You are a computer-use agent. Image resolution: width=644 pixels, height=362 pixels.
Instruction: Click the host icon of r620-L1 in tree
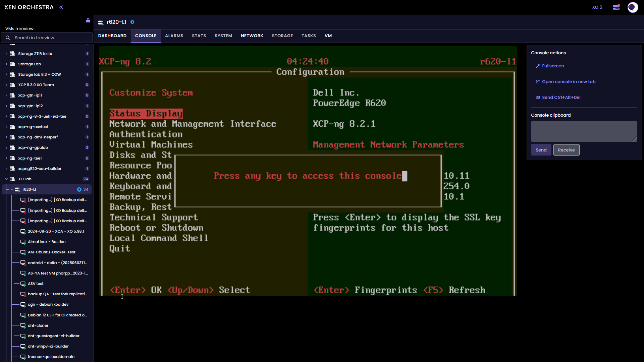[x=17, y=190]
